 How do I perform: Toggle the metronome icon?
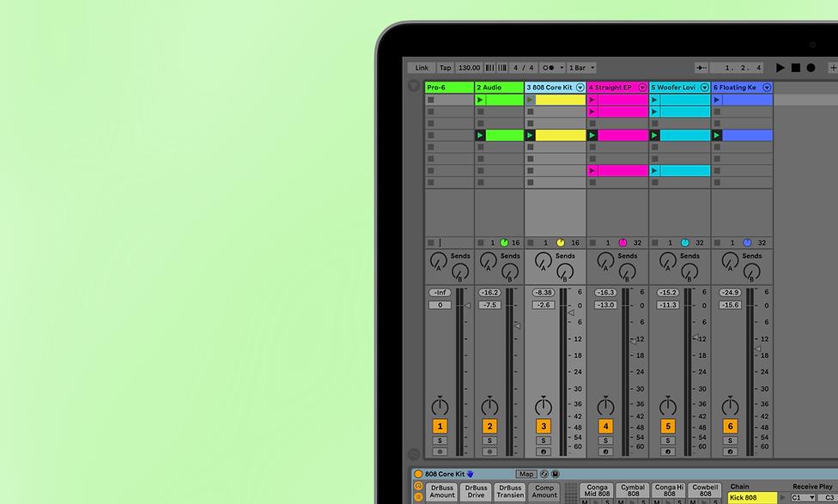point(549,68)
